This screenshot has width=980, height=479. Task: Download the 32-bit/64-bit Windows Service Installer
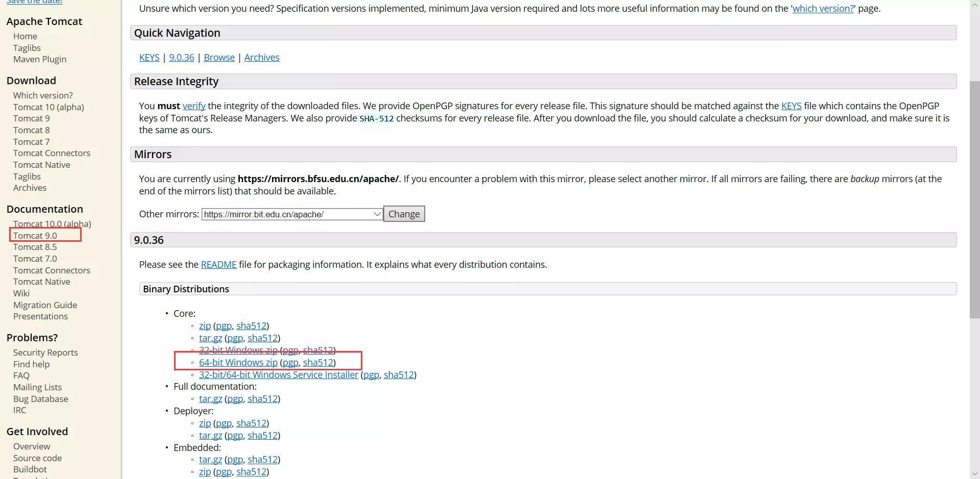pos(279,375)
